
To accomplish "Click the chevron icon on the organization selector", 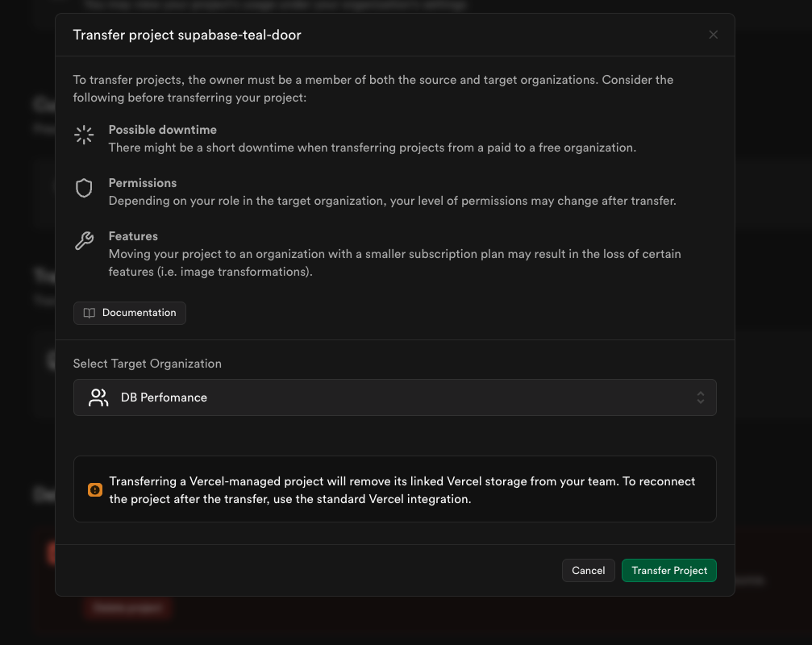I will pyautogui.click(x=700, y=397).
